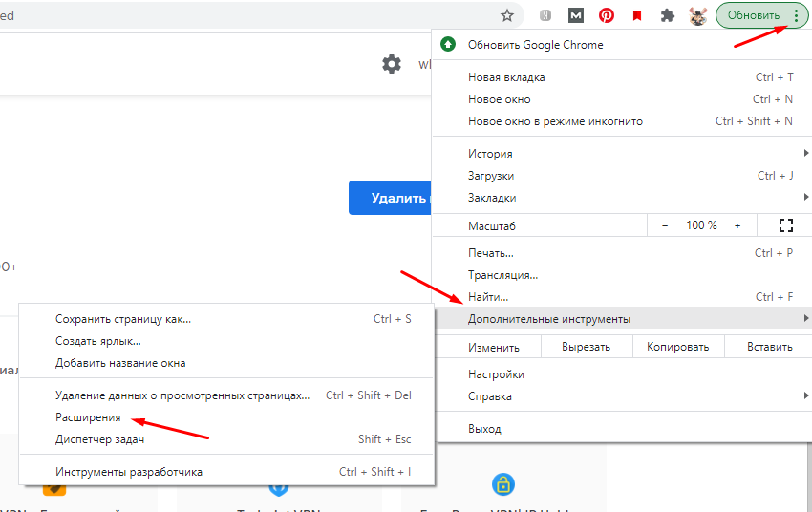
Task: Open the settings gear icon on the page
Action: pyautogui.click(x=392, y=64)
